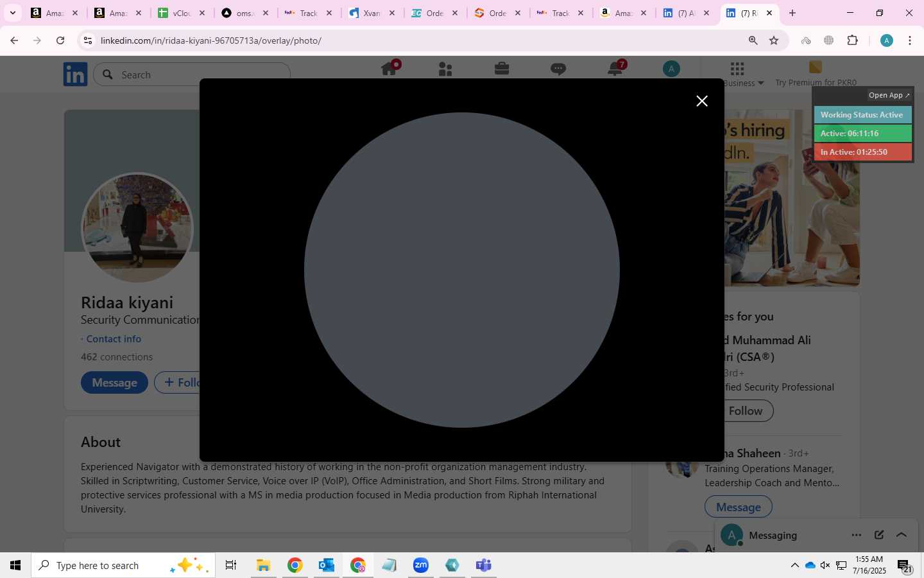Switch to the other LinkedIn tab
The height and width of the screenshot is (578, 924).
[x=687, y=13]
